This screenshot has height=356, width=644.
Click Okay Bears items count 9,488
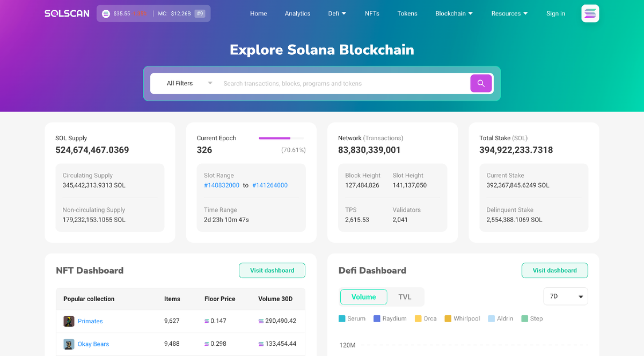coord(172,344)
